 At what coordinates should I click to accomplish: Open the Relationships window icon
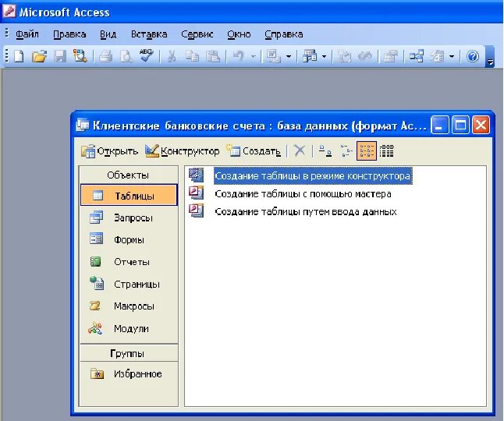click(x=417, y=56)
